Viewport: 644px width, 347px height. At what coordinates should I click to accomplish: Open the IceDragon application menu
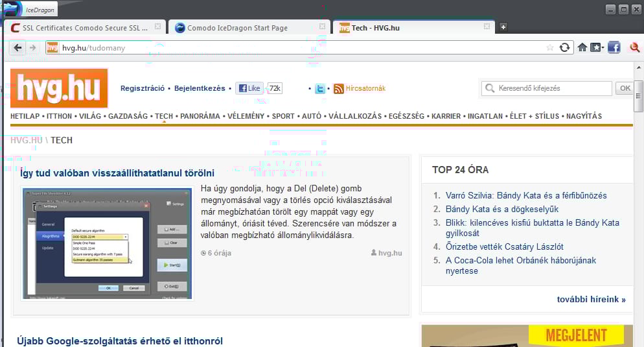31,9
